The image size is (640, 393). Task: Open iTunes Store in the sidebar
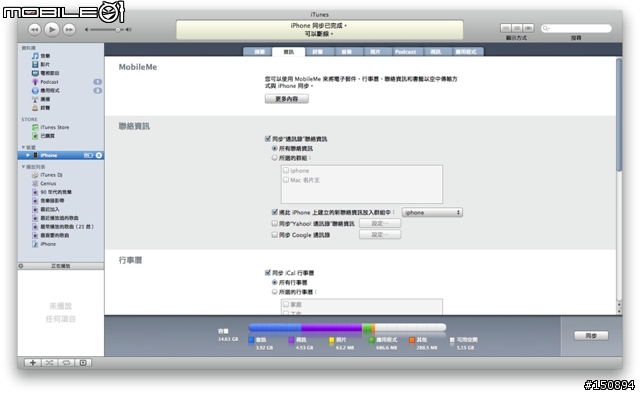point(51,127)
